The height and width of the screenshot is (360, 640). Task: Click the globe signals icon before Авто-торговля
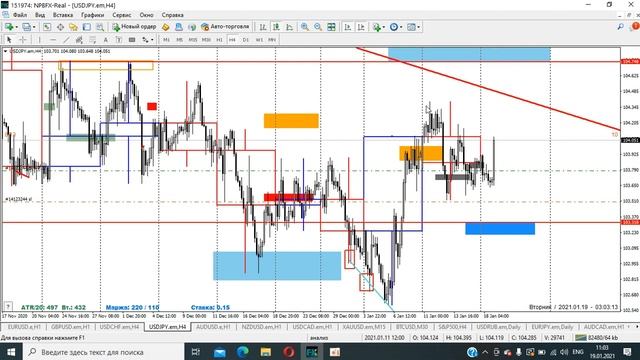192,27
